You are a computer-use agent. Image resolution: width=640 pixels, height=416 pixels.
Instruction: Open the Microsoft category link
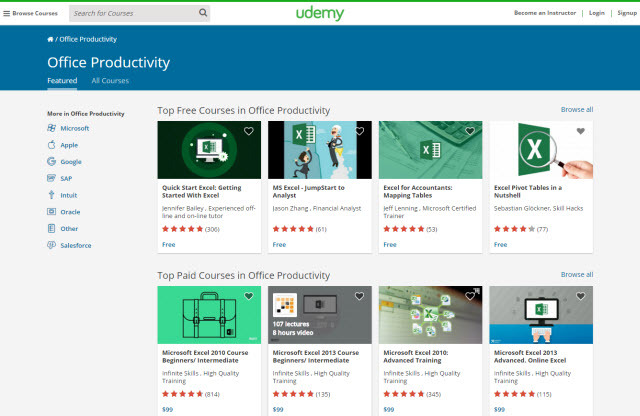[x=75, y=128]
